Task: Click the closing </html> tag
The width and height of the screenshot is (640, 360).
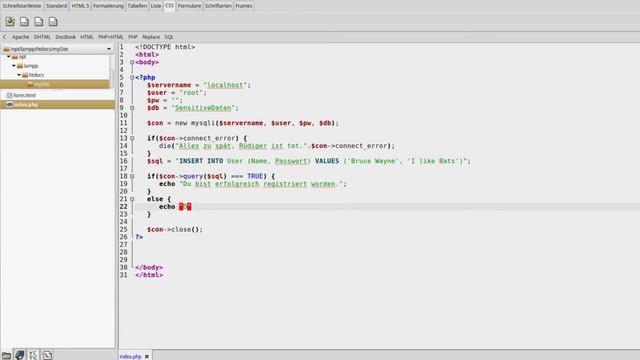Action: pos(149,275)
